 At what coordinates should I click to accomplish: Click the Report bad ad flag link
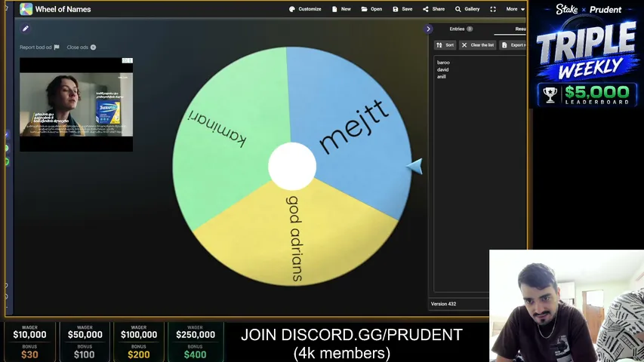click(x=39, y=48)
